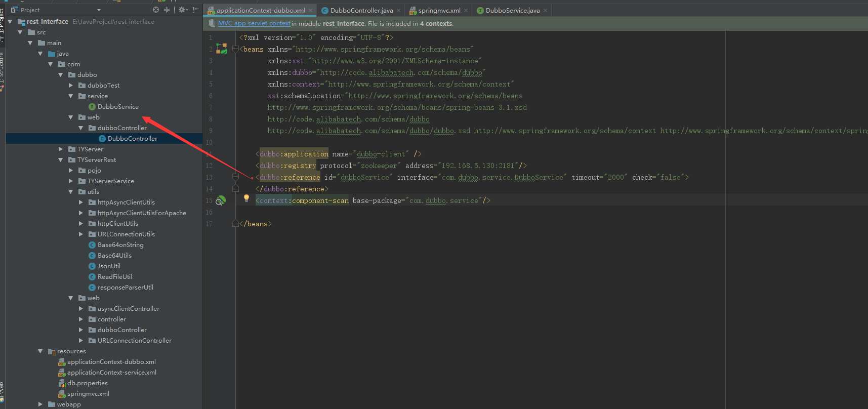Click the base-package value com.dubbo.service
This screenshot has width=868, height=409.
tap(444, 200)
